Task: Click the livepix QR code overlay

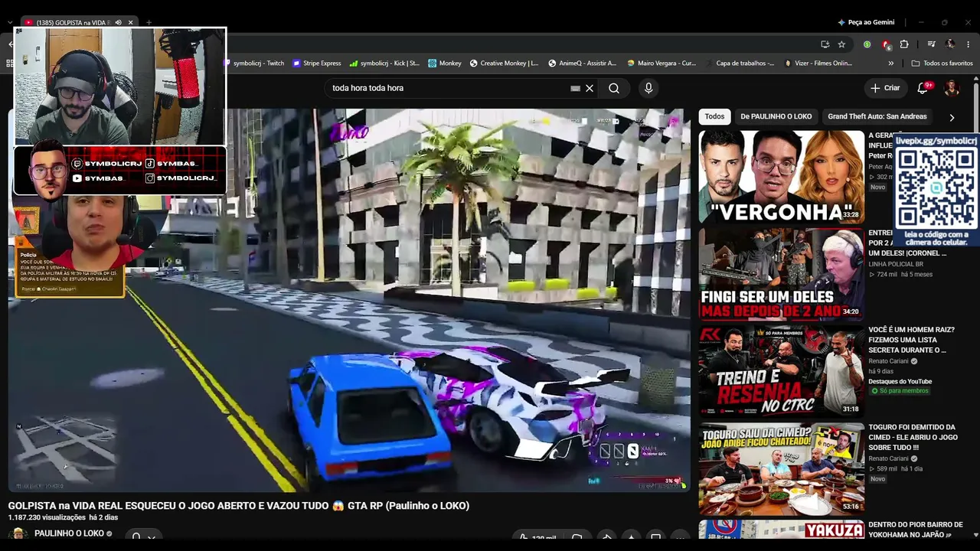Action: tap(936, 190)
